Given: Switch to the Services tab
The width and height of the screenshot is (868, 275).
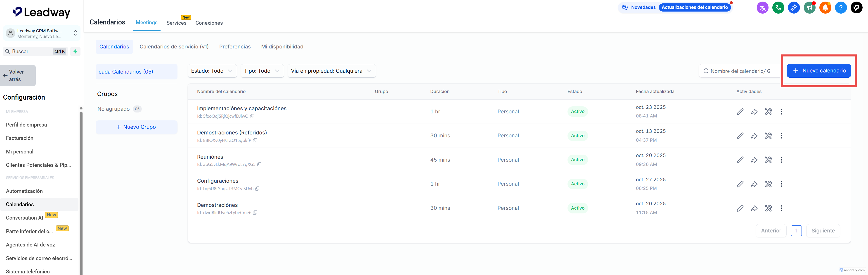Looking at the screenshot, I should click(176, 23).
